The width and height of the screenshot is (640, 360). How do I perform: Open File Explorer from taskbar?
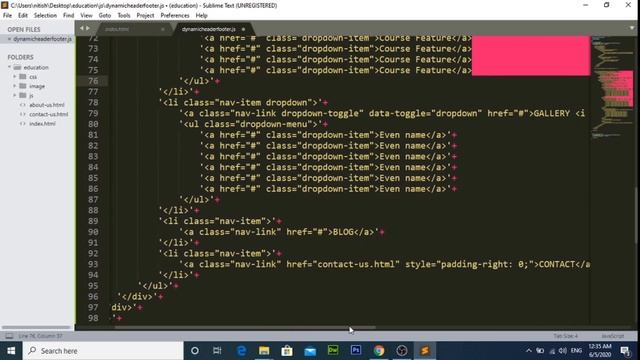click(264, 351)
